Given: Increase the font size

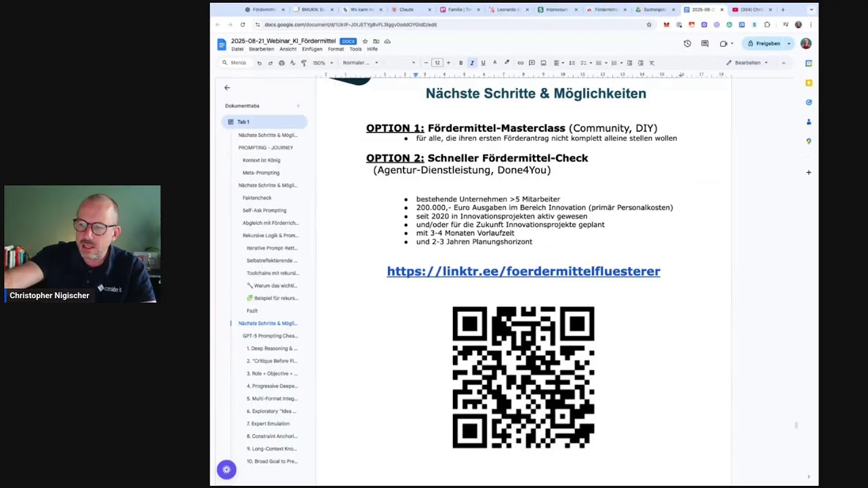Looking at the screenshot, I should click(x=448, y=63).
